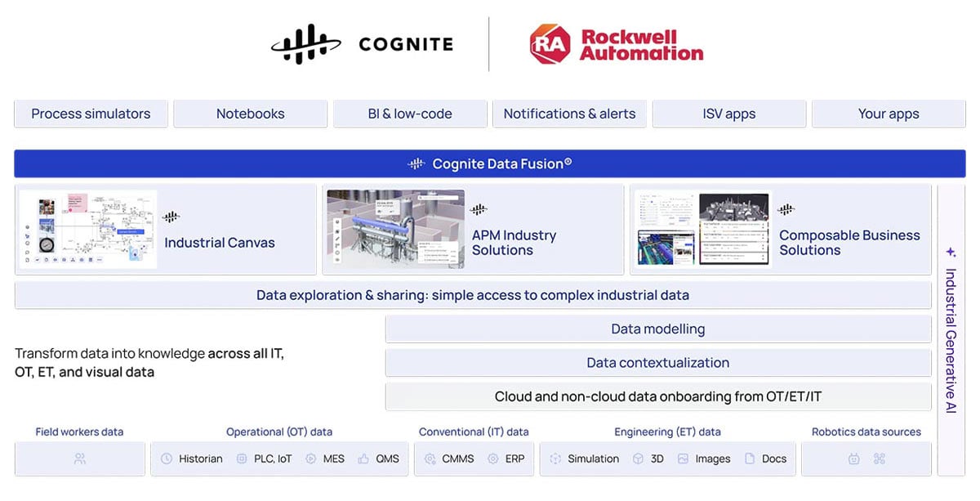This screenshot has width=980, height=501.
Task: Switch to the Notebooks tab
Action: pyautogui.click(x=250, y=114)
